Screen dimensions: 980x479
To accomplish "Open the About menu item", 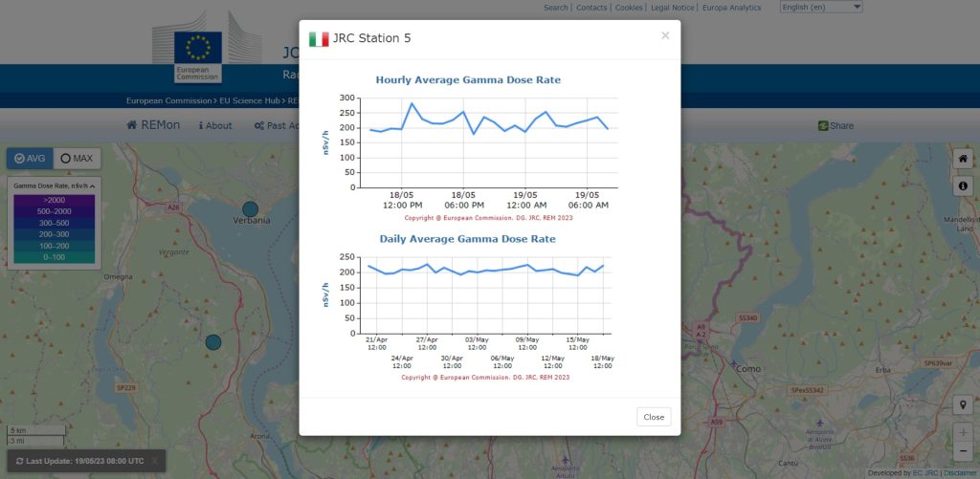I will click(x=215, y=125).
